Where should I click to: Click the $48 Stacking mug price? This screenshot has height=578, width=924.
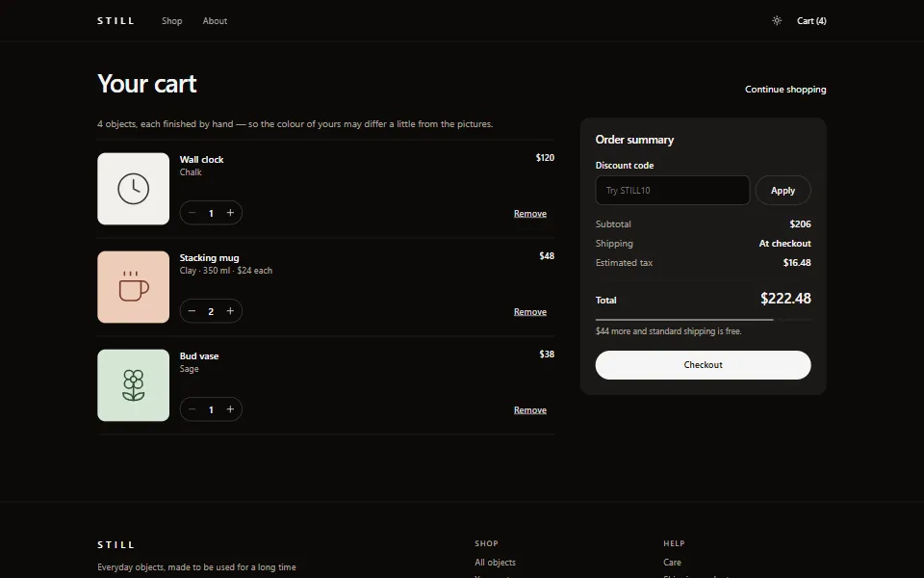[x=547, y=256]
